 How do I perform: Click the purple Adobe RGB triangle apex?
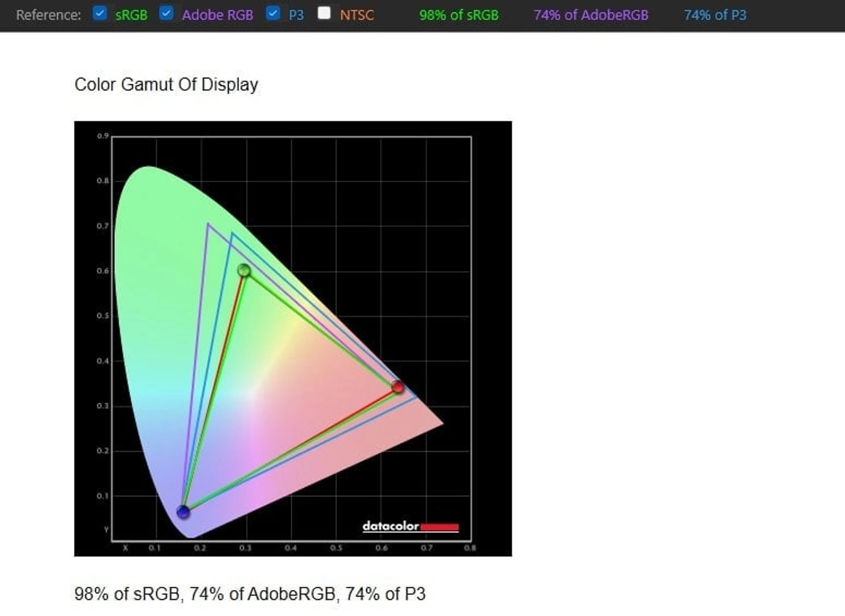pos(208,224)
